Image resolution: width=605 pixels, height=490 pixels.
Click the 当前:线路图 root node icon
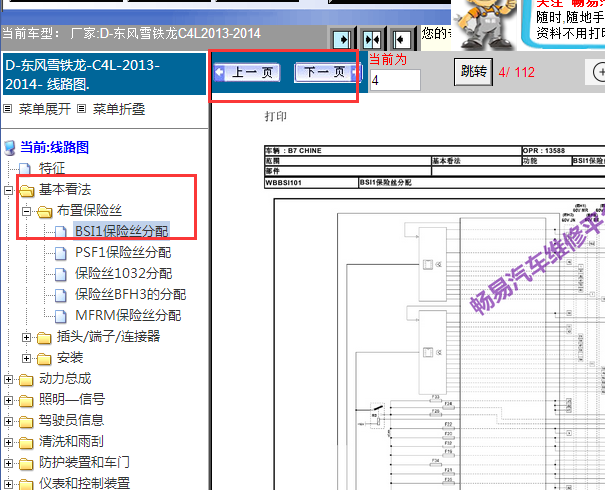(x=10, y=148)
